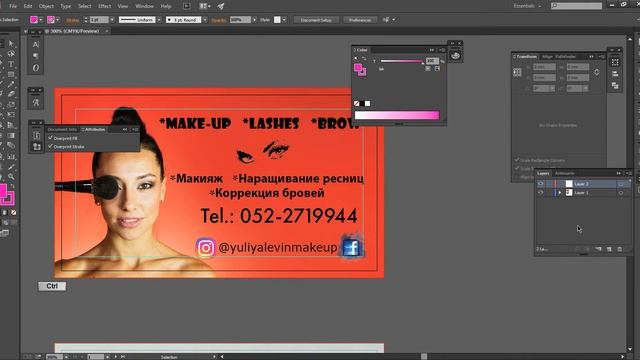
Task: Open the Window menu
Action: click(x=144, y=6)
